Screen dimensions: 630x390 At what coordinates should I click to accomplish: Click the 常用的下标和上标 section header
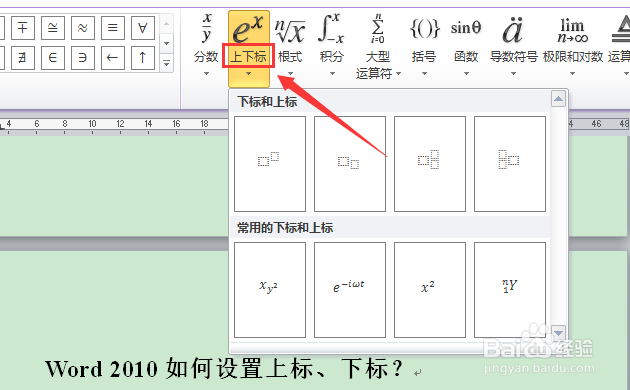(285, 228)
